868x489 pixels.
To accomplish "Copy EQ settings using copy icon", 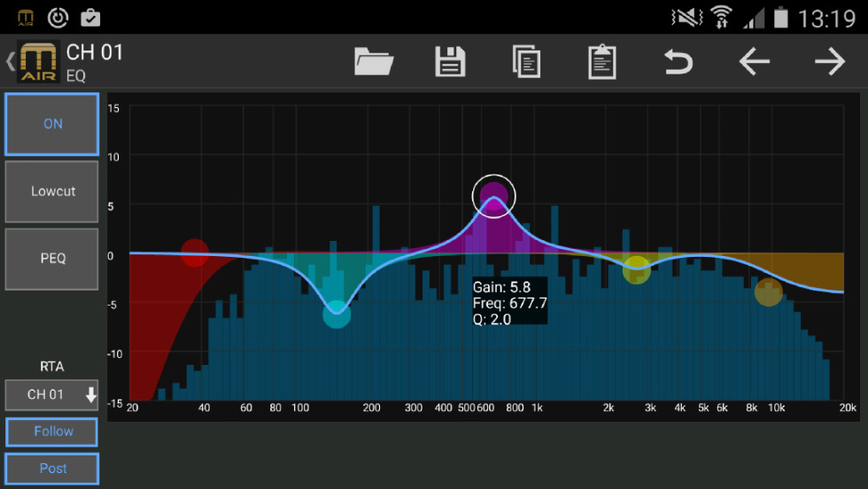I will (526, 62).
